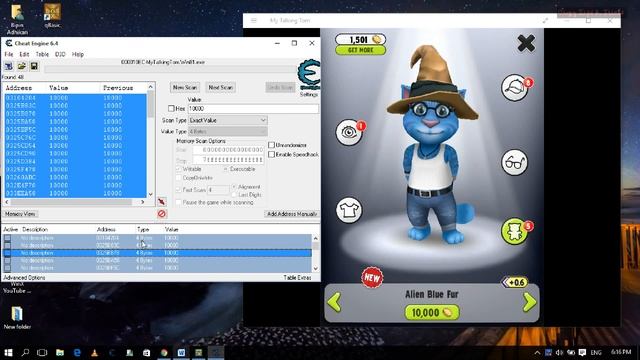The image size is (640, 360).
Task: Open Word from the taskbar
Action: [x=181, y=353]
